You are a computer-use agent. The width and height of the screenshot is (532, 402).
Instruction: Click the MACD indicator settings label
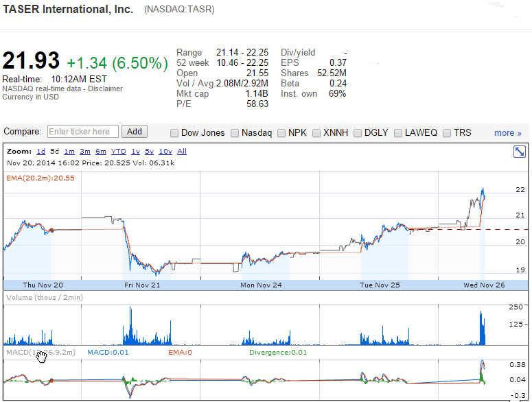point(41,353)
